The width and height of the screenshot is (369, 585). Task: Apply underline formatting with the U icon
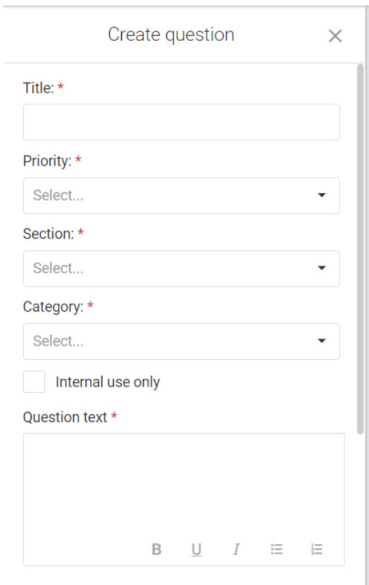[x=196, y=550]
